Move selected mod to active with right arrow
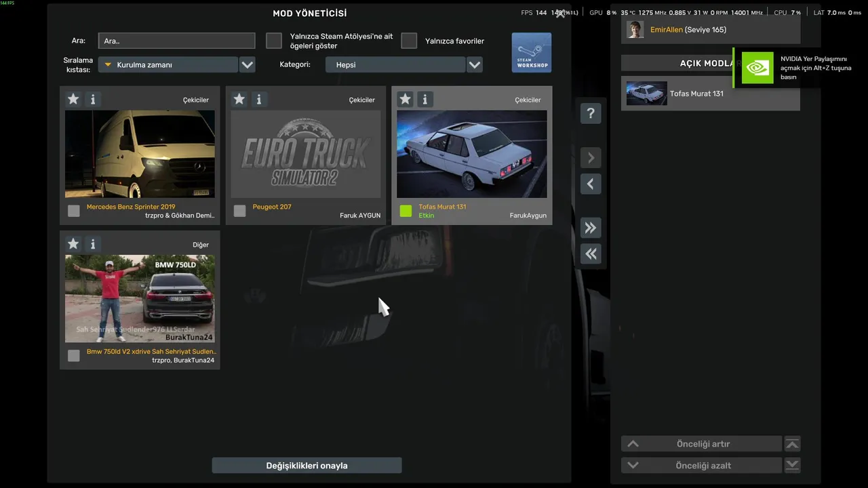The width and height of the screenshot is (868, 488). [591, 158]
